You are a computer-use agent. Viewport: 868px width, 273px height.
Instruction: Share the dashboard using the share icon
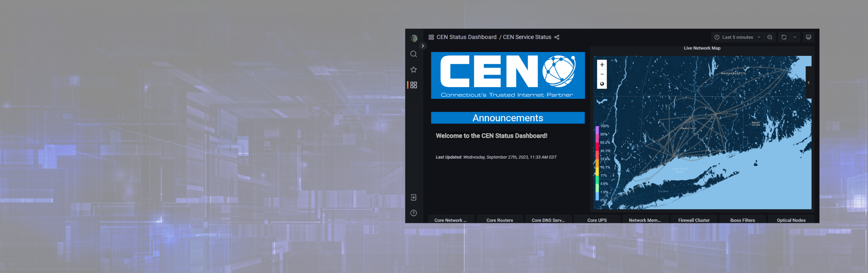click(557, 37)
